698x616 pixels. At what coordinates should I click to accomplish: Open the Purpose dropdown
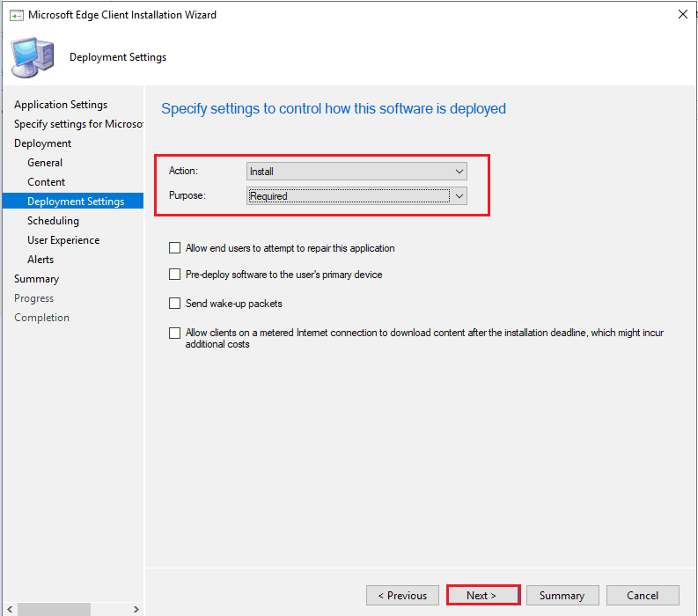coord(356,196)
